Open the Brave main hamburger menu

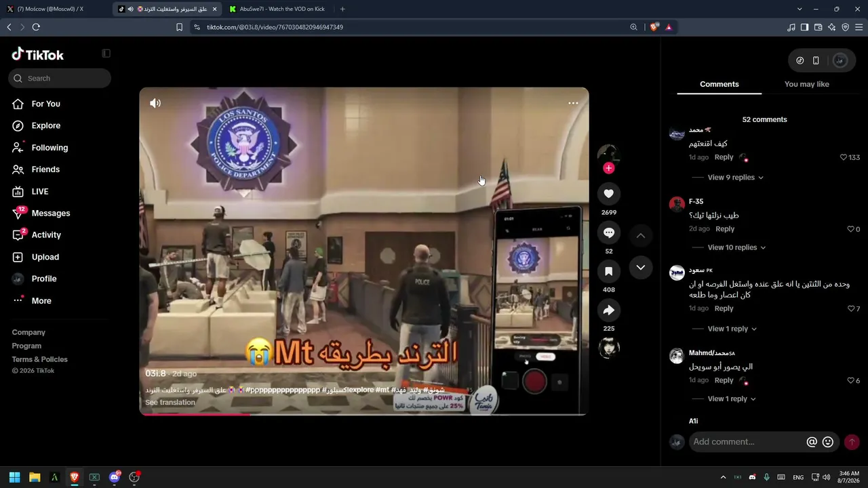tap(859, 27)
